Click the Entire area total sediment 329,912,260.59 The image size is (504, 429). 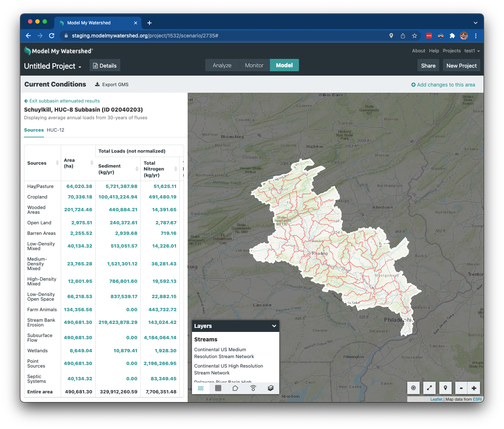tap(119, 392)
